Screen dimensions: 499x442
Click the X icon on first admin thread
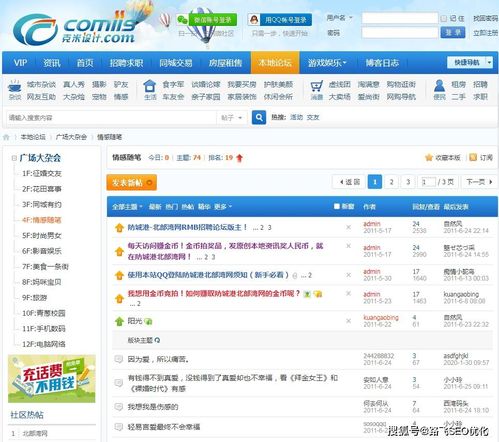click(348, 227)
